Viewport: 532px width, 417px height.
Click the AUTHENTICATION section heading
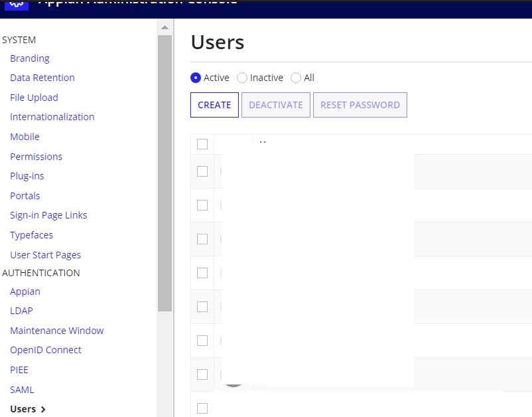(x=41, y=273)
